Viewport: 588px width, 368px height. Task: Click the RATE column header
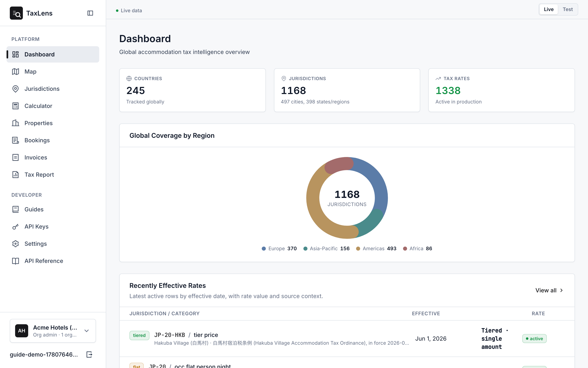point(538,313)
